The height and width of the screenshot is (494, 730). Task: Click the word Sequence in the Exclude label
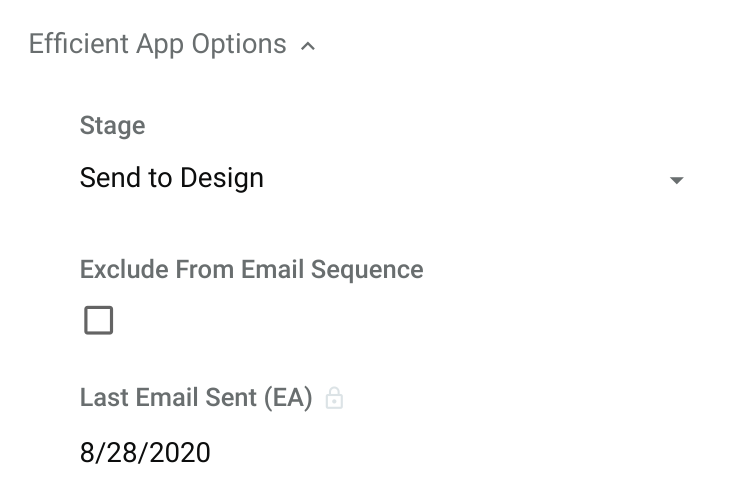click(x=367, y=271)
